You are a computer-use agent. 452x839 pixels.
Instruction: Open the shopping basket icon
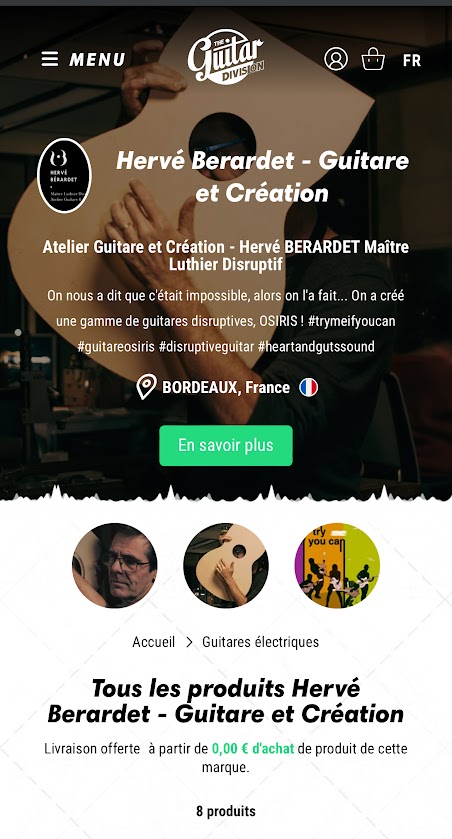click(373, 59)
